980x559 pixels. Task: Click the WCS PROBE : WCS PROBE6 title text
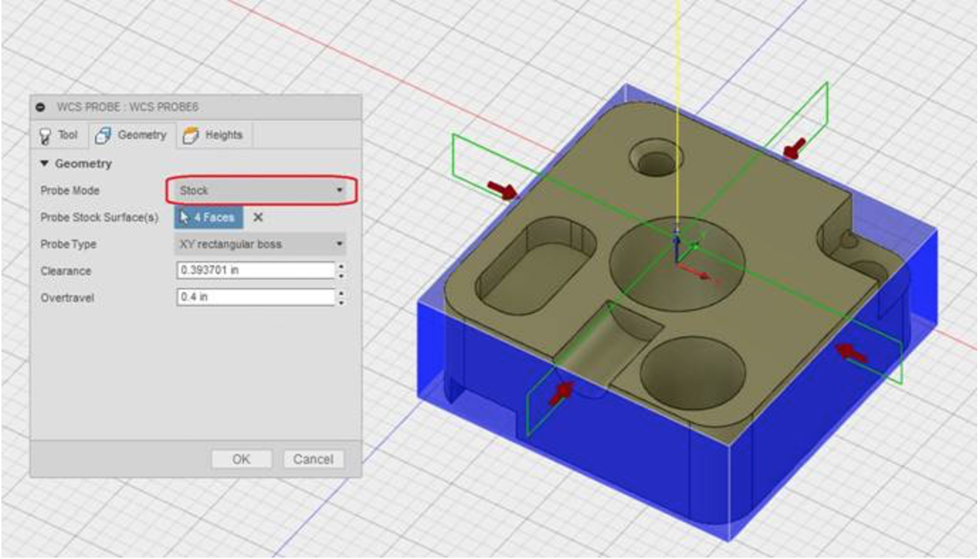[127, 107]
